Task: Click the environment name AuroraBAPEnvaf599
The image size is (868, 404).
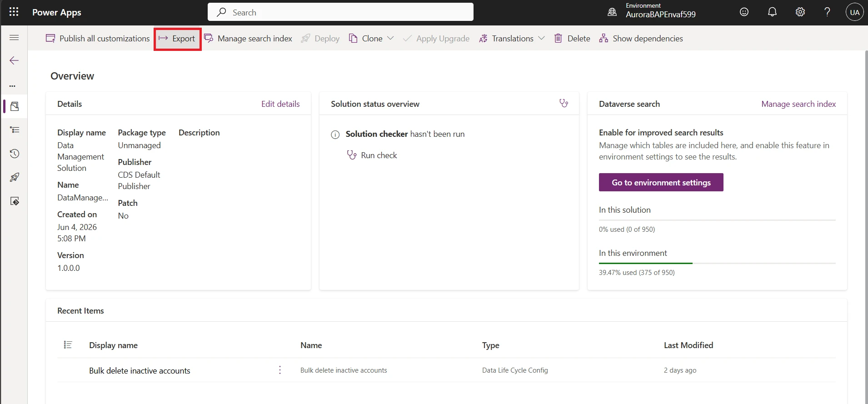Action: click(x=660, y=14)
